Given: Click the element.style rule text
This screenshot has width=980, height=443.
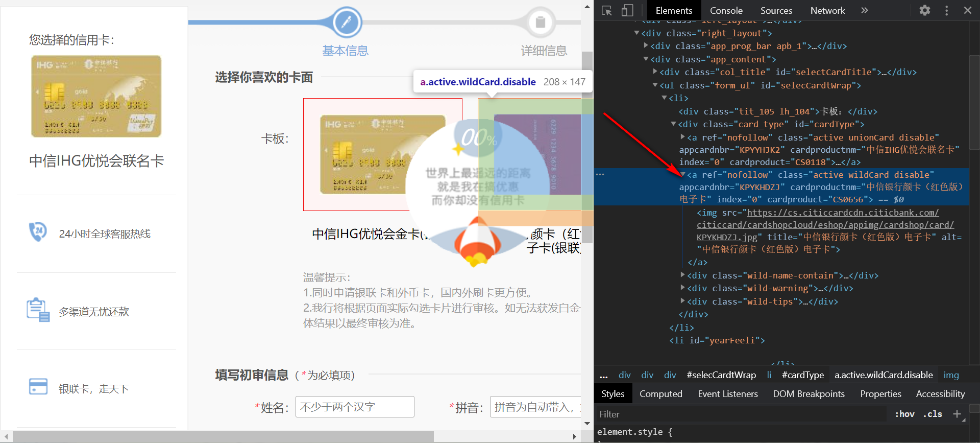Looking at the screenshot, I should pos(635,432).
